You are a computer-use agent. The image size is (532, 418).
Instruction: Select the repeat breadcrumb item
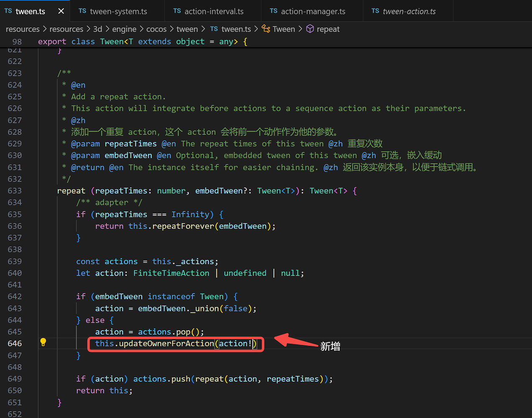point(328,29)
